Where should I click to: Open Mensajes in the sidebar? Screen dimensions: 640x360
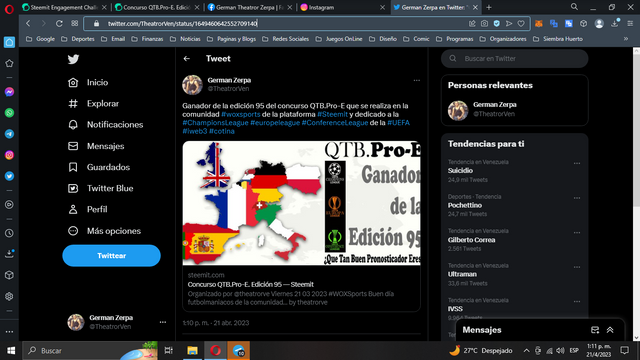96,146
